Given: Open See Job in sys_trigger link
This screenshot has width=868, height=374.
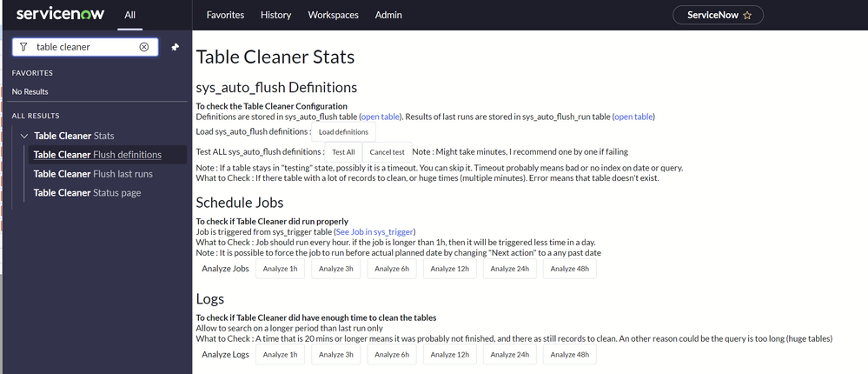Looking at the screenshot, I should pos(374,232).
